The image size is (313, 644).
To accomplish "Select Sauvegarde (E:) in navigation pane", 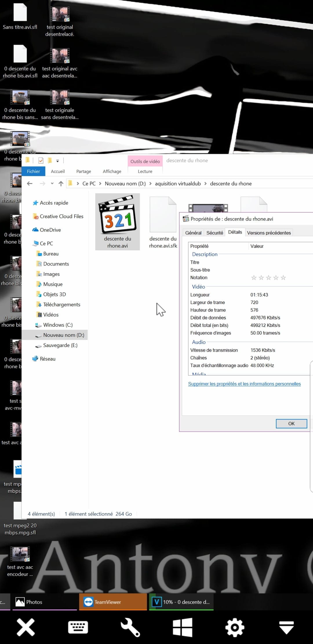I will coord(60,345).
